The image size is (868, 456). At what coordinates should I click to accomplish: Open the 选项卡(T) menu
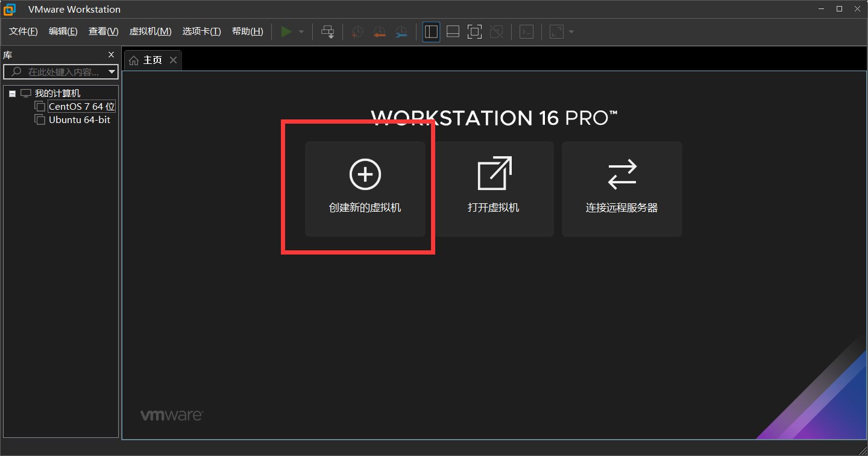[x=202, y=31]
